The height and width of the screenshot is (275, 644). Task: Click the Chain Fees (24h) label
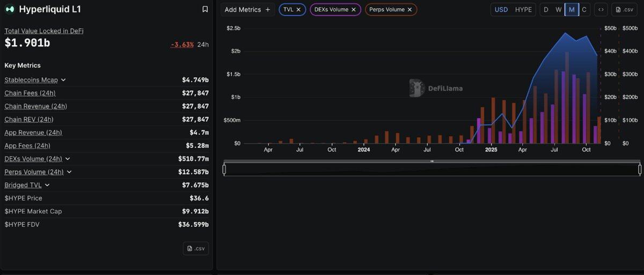click(x=30, y=93)
